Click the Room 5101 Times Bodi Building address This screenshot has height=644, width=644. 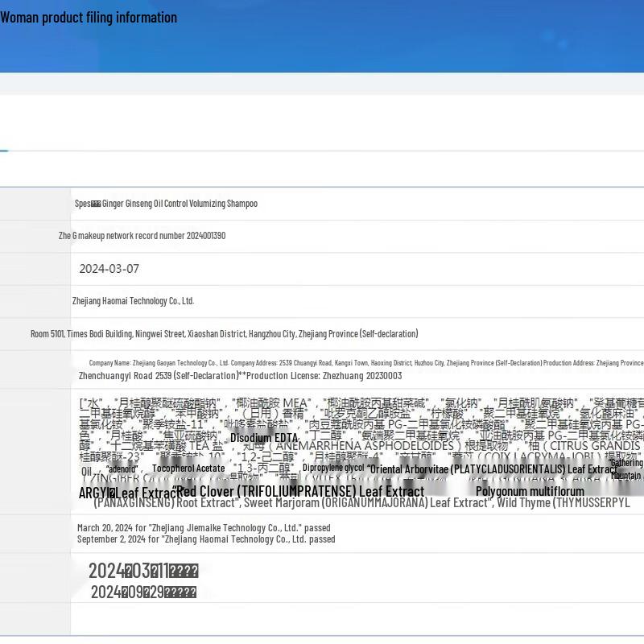pos(224,333)
